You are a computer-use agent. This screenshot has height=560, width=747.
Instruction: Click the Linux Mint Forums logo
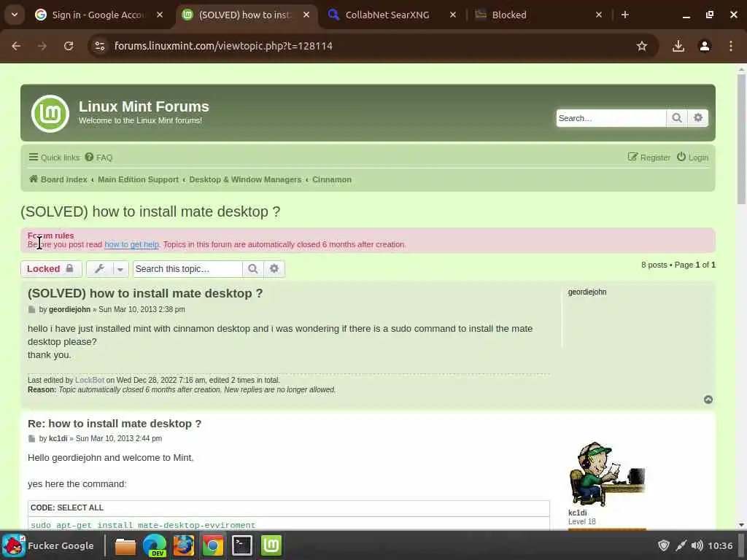click(x=50, y=113)
